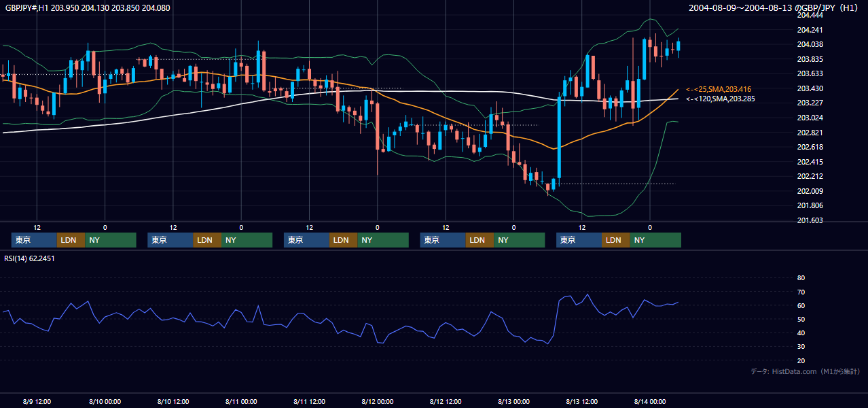Click the 201.603 bottom price label
Screen dimensions: 868x408
811,220
